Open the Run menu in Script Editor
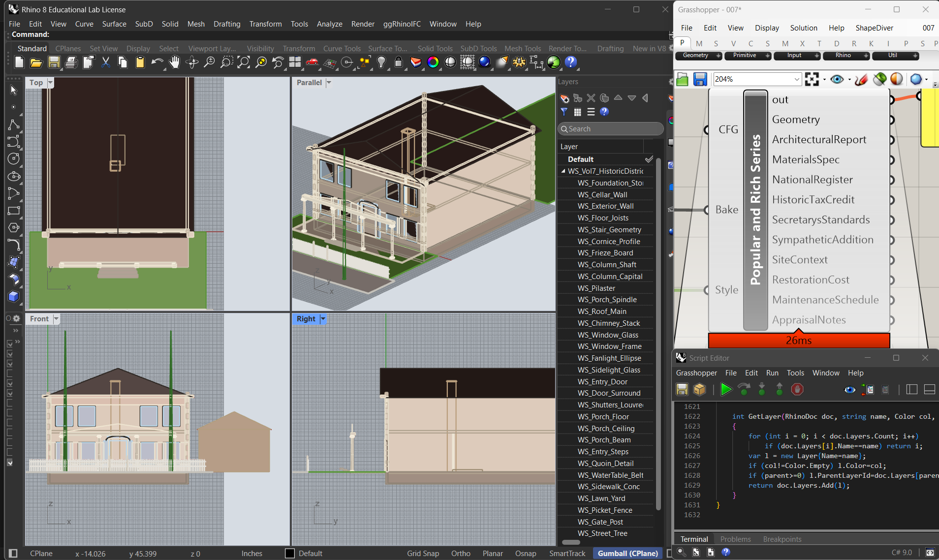Screen dimensions: 939x560 (772, 373)
